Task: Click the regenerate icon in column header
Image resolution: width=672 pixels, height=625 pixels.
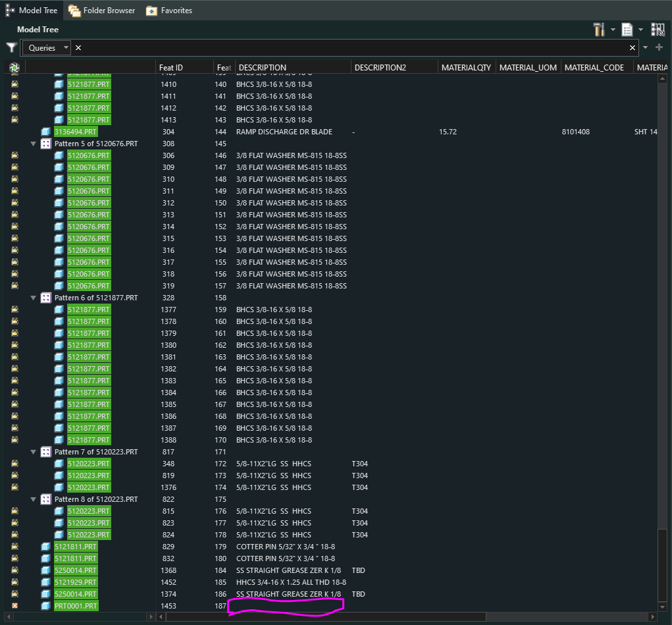Action: point(14,67)
